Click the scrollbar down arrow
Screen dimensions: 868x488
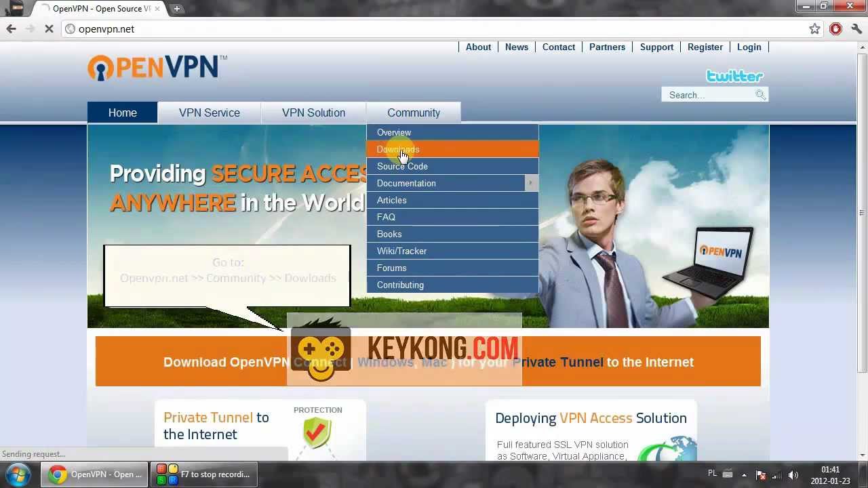(862, 455)
